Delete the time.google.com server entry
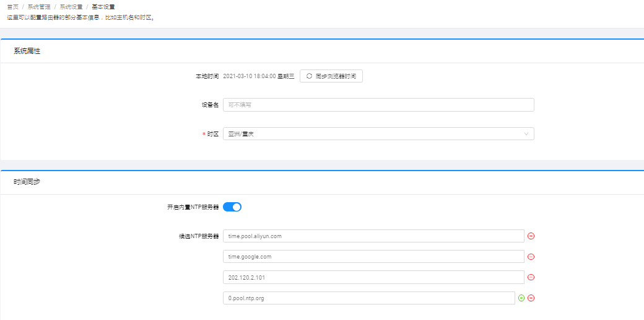 click(x=531, y=257)
